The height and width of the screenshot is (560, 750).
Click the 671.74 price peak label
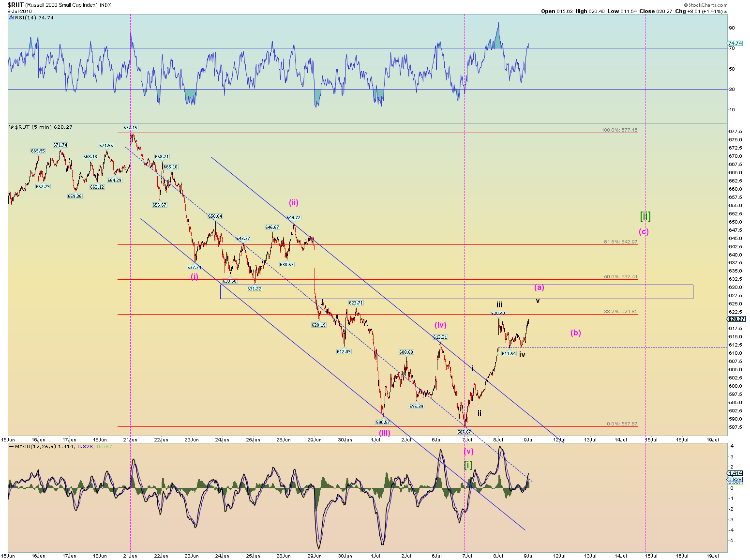point(60,145)
